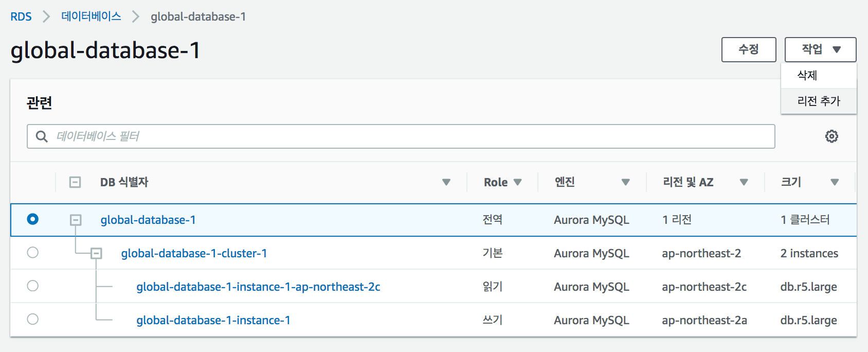Choose 삭제 from the actions menu
Image resolution: width=868 pixels, height=352 pixels.
pos(807,76)
